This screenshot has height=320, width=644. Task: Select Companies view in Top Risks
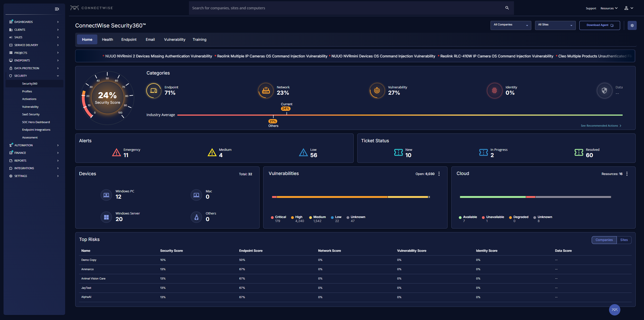(604, 240)
